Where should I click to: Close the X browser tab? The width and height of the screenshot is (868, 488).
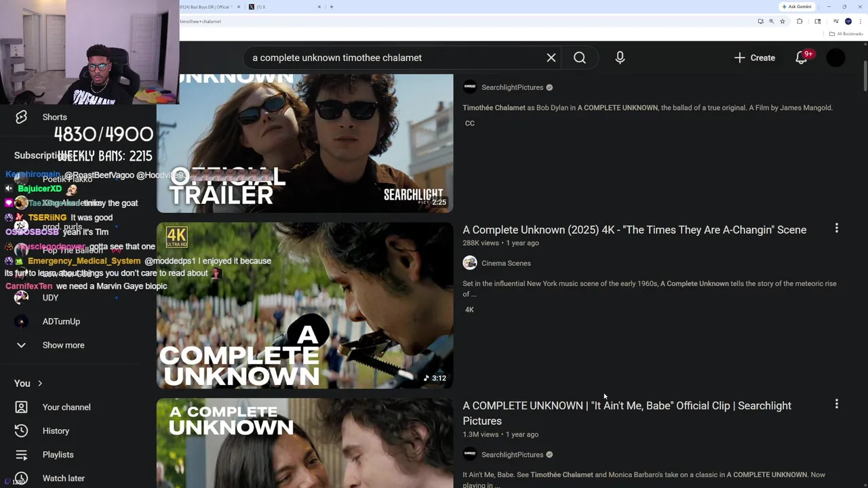tap(319, 7)
